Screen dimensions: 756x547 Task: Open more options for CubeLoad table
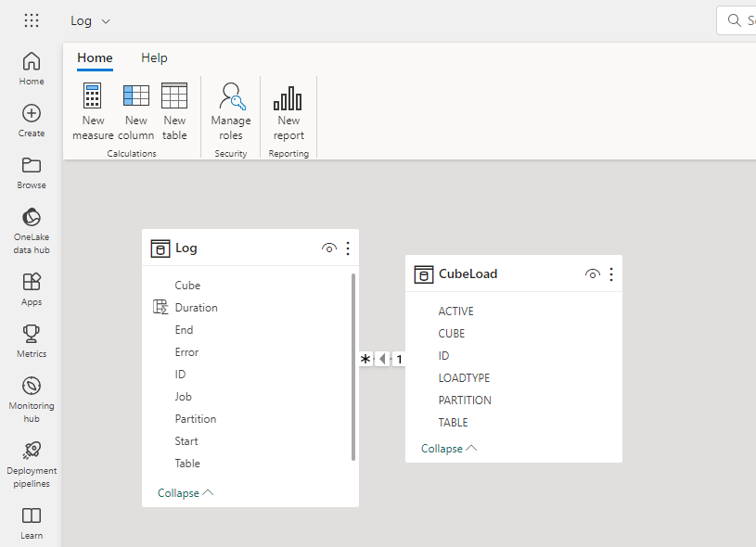[x=611, y=274]
